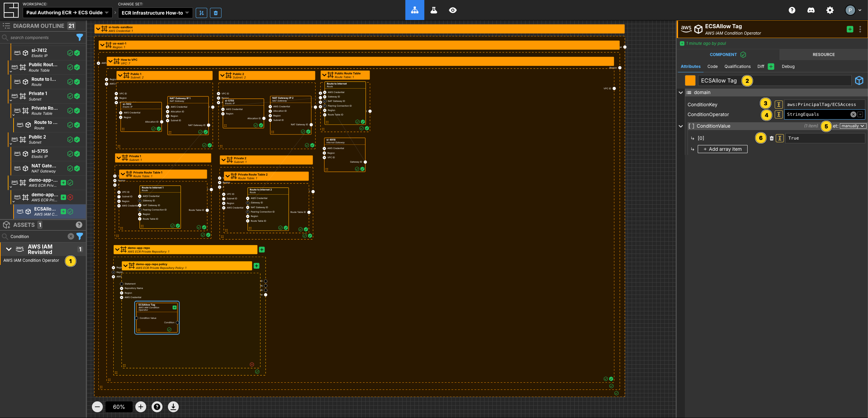The image size is (868, 418).
Task: Select AWS IAM Condition Operator asset
Action: click(31, 260)
